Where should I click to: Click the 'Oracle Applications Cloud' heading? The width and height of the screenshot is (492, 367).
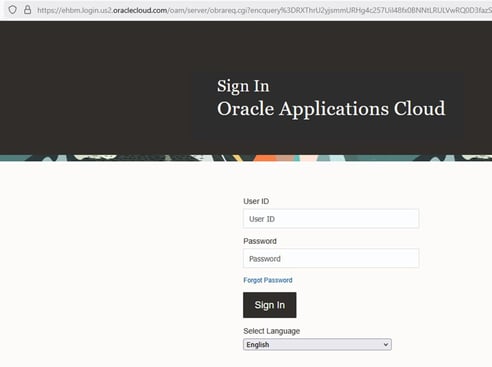tap(331, 109)
